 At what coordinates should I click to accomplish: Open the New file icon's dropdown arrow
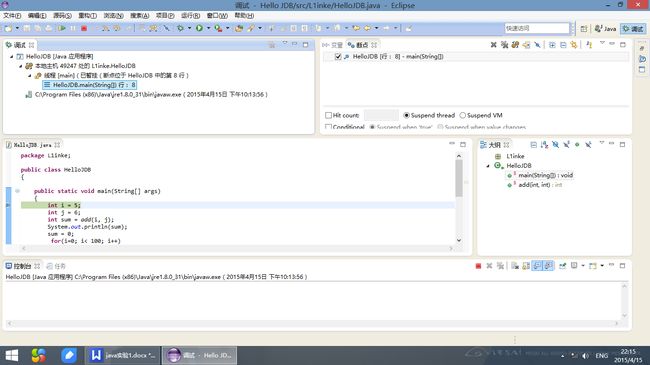tap(17, 28)
